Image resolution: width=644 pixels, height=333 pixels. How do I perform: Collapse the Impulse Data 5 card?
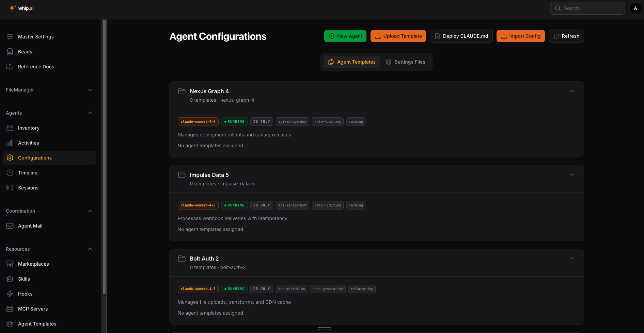(x=572, y=174)
